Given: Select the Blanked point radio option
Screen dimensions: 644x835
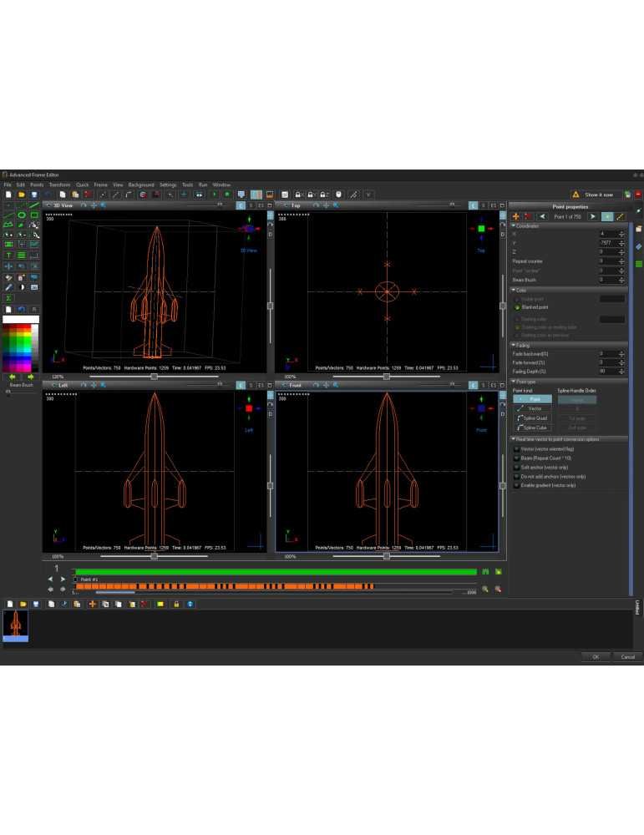Looking at the screenshot, I should [x=518, y=307].
